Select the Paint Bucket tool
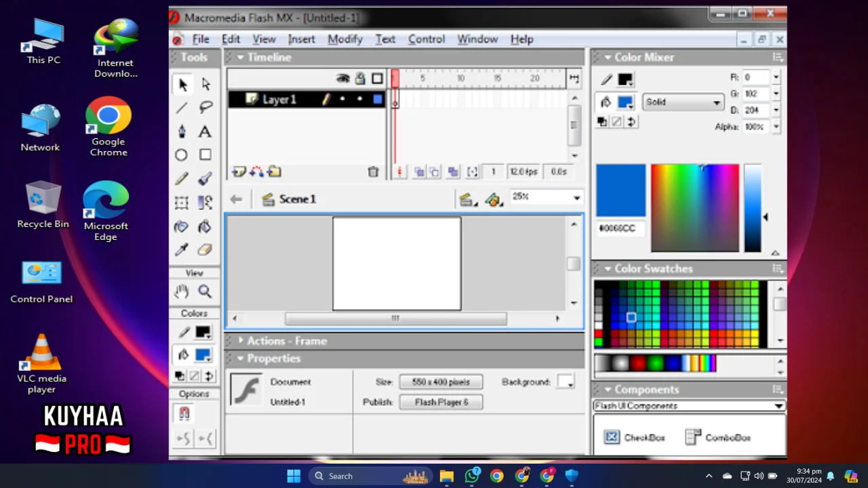Viewport: 868px width, 488px height. 205,226
